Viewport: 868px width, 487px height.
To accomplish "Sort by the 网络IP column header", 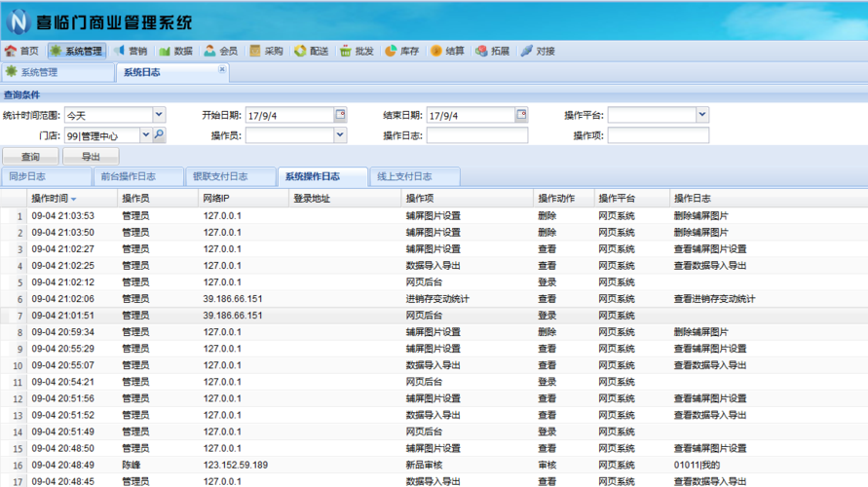I will click(244, 198).
